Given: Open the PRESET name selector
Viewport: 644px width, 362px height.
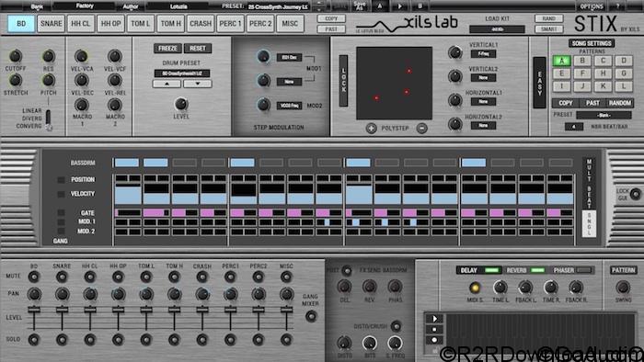Looking at the screenshot, I should pos(278,6).
